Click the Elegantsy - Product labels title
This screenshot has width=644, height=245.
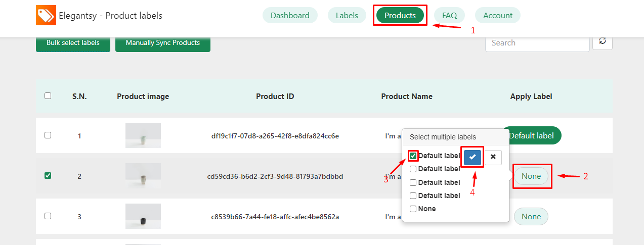coord(111,16)
